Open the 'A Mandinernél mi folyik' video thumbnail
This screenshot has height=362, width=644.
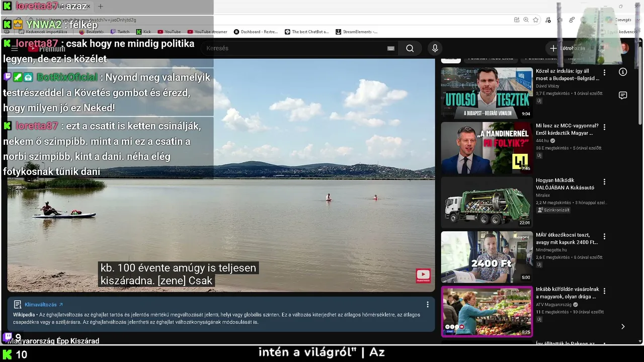487,148
